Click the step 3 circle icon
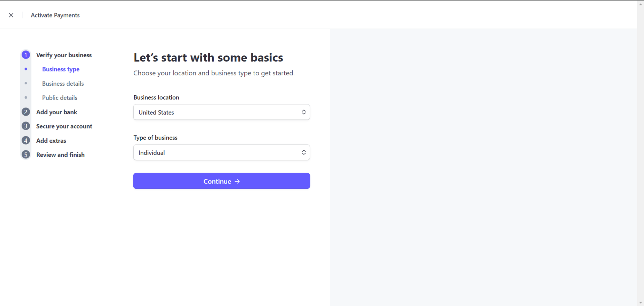This screenshot has width=644, height=306. tap(26, 126)
